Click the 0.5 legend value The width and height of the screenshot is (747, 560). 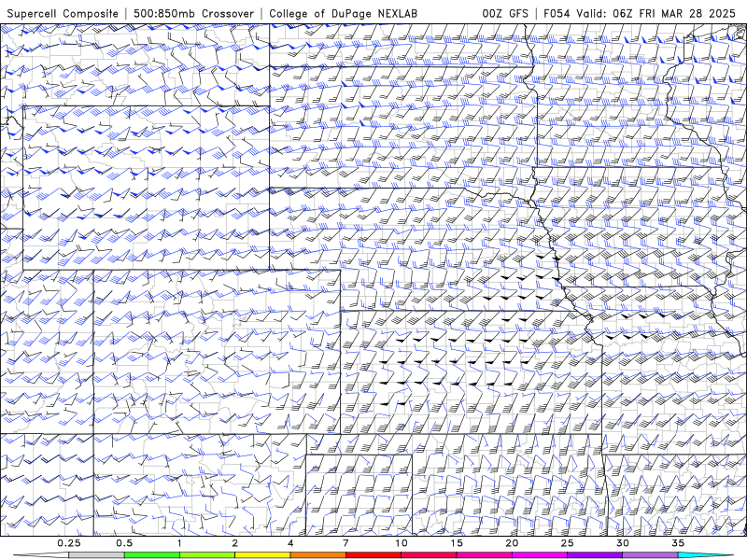coord(124,543)
